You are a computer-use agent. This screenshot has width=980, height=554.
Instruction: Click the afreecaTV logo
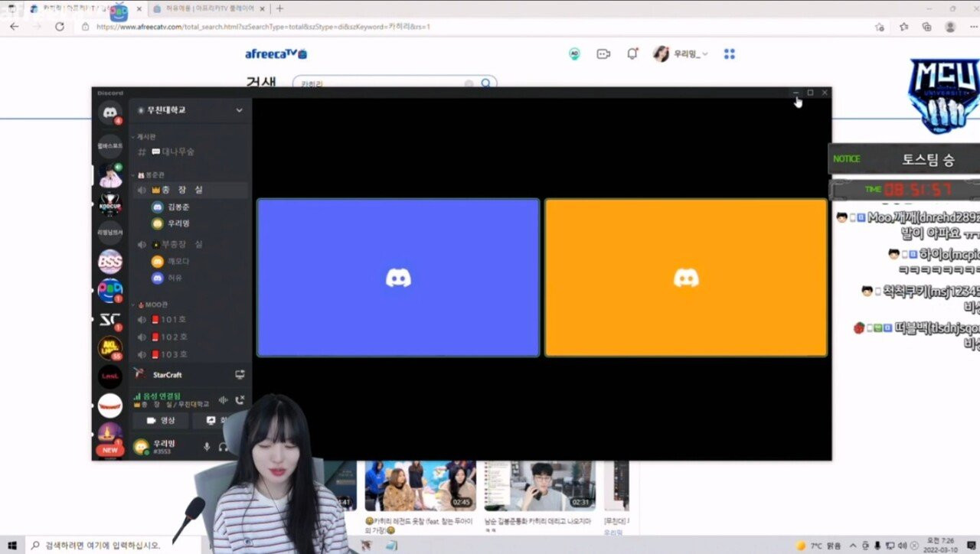(276, 54)
